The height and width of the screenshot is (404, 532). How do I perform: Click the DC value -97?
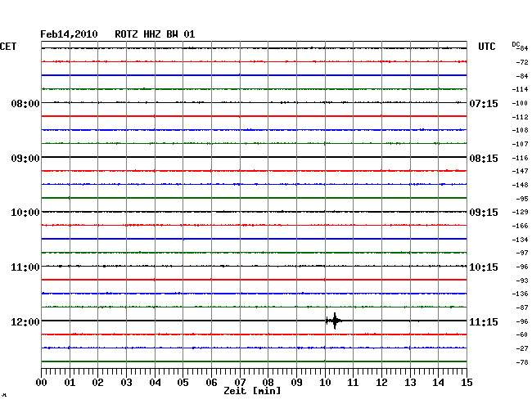[x=522, y=253]
